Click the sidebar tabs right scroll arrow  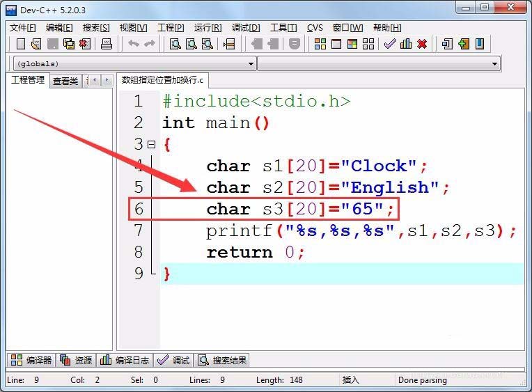point(107,81)
